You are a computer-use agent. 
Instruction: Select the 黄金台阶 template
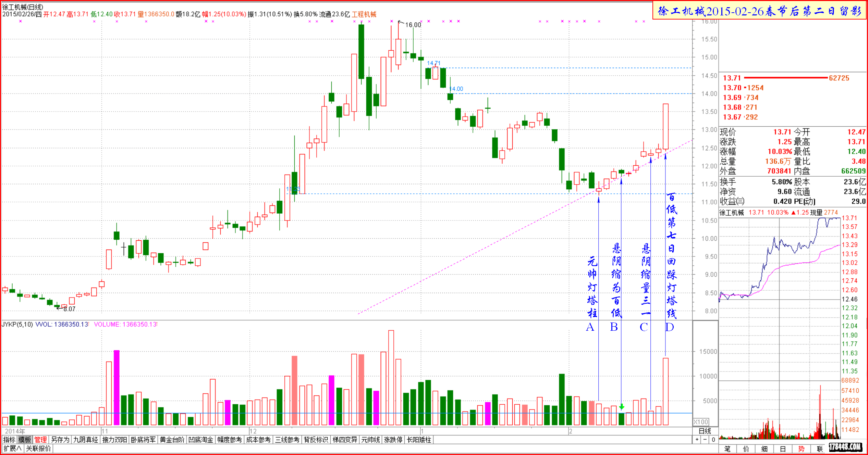[x=172, y=440]
